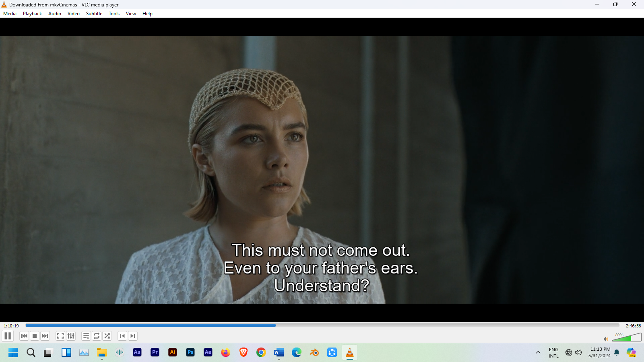Viewport: 644px width, 362px height.
Task: Click VLC cone icon in title bar
Action: (4, 4)
